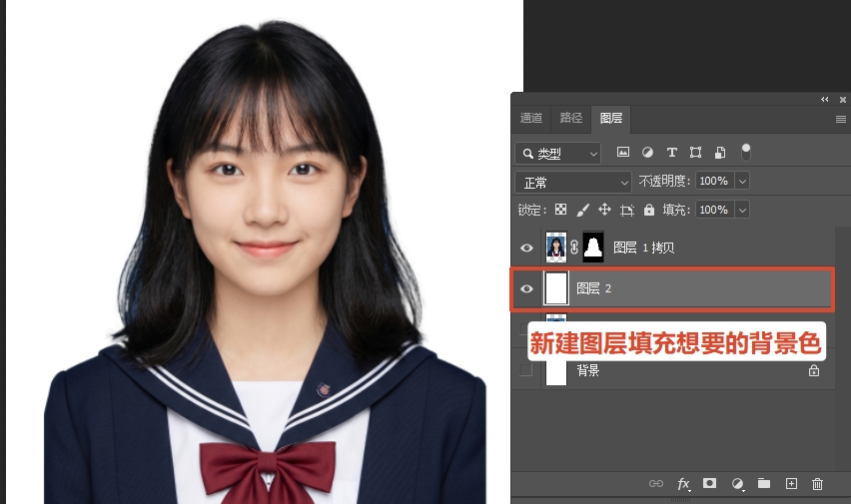The image size is (851, 504).
Task: Filter by type layers icon
Action: click(x=672, y=153)
